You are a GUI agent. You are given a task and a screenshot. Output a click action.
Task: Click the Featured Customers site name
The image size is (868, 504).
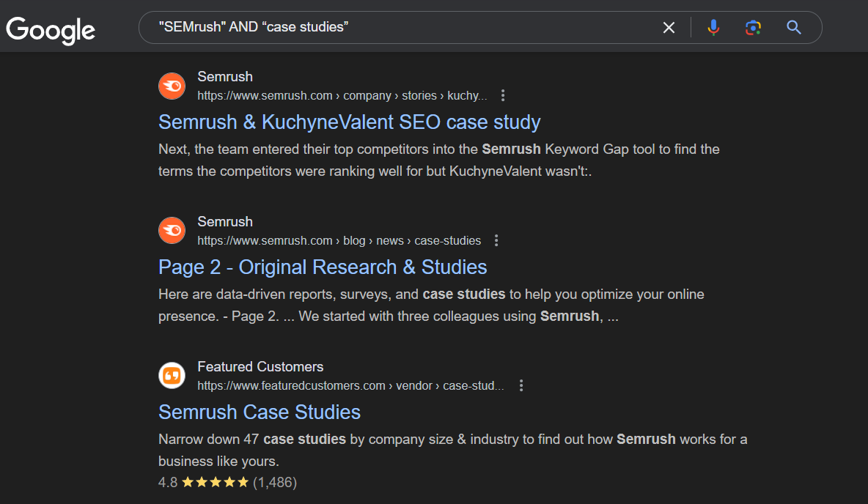click(x=260, y=366)
